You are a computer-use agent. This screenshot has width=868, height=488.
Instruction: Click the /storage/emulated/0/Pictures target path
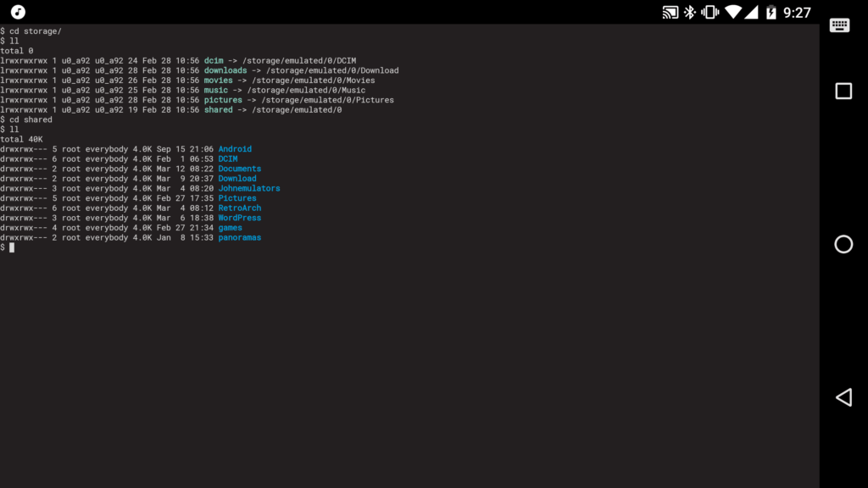pos(328,100)
